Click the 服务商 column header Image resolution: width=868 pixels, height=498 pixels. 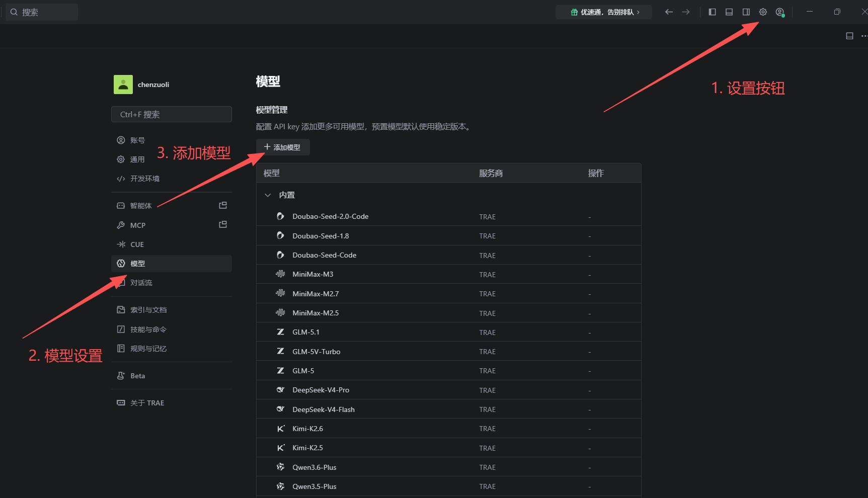click(491, 173)
